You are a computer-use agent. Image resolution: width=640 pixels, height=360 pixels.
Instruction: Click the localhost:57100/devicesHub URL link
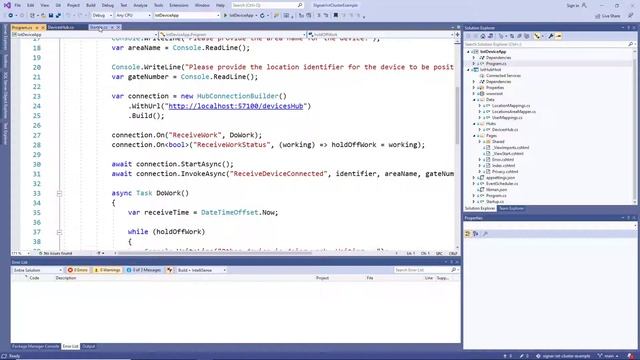(x=236, y=106)
